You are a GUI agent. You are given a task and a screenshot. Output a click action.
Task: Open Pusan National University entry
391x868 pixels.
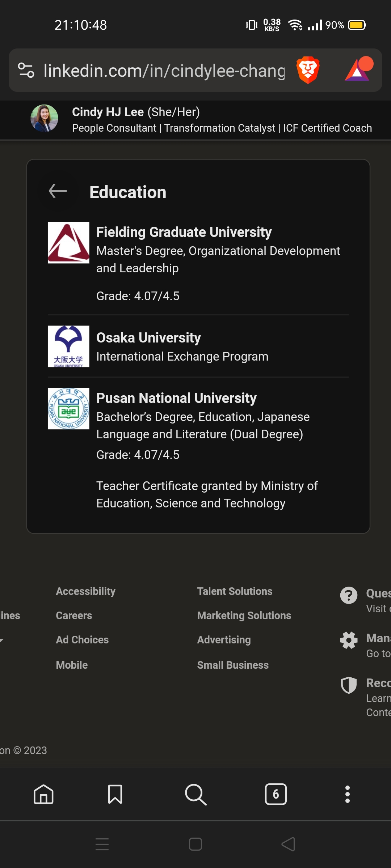[x=176, y=398]
